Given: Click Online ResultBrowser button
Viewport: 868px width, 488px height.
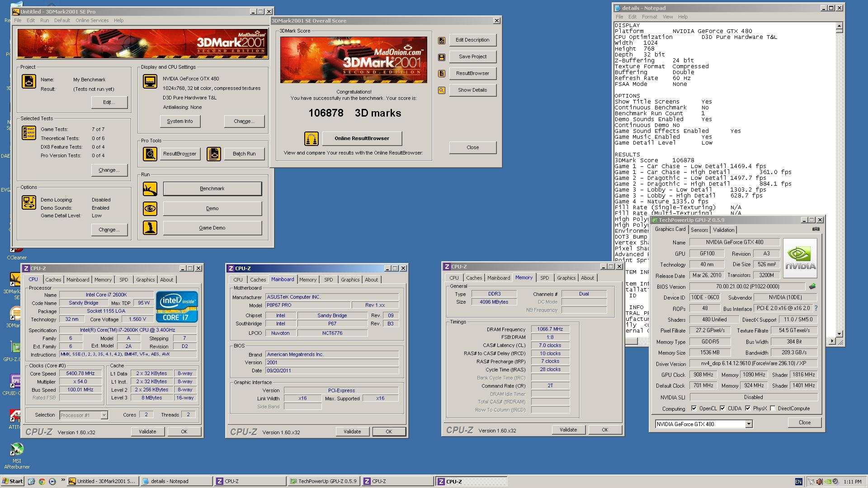Looking at the screenshot, I should [x=362, y=138].
